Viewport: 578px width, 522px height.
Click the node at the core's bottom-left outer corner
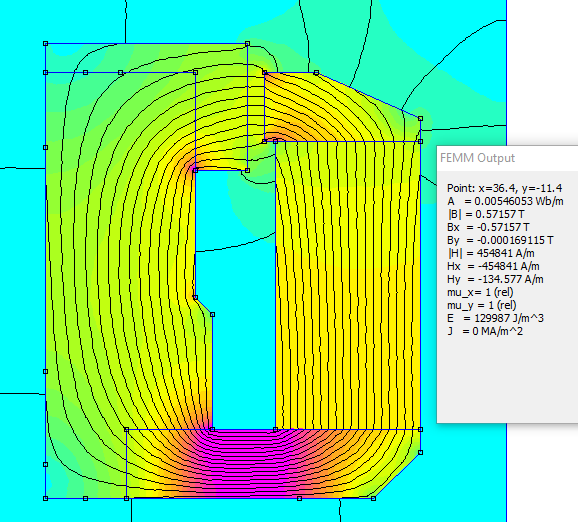46,498
